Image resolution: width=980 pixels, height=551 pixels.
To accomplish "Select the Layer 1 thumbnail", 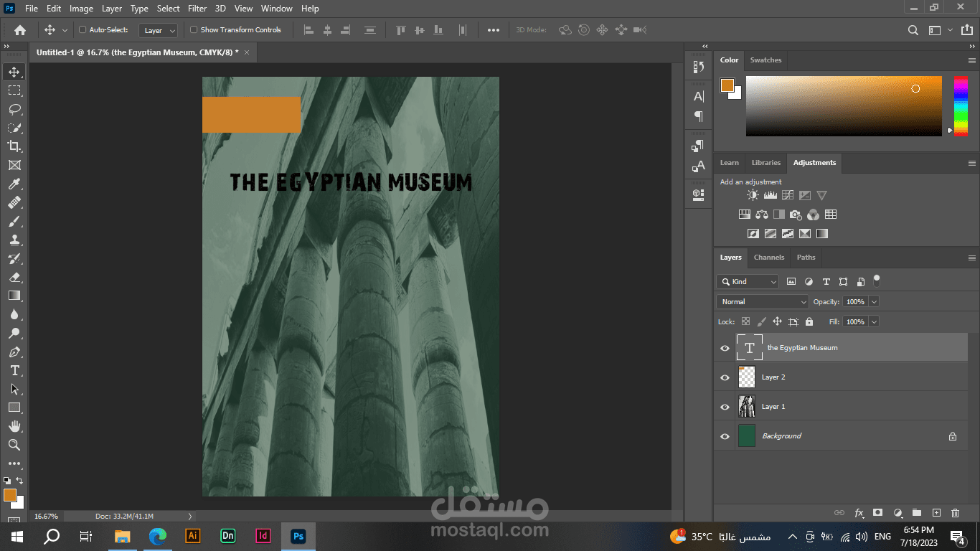I will click(747, 407).
